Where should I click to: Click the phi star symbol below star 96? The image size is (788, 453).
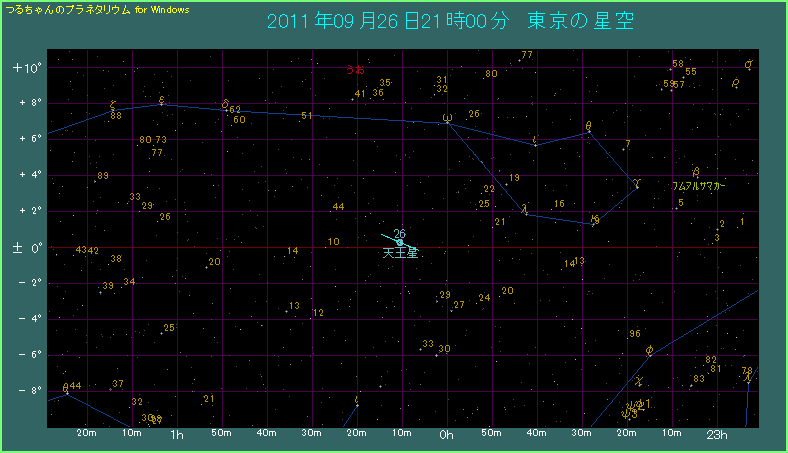tap(650, 350)
